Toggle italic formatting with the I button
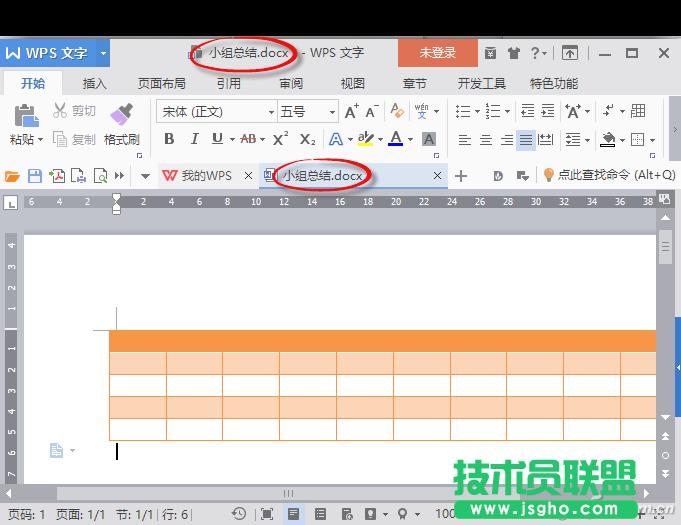Viewport: 681px width, 525px height. coord(193,139)
